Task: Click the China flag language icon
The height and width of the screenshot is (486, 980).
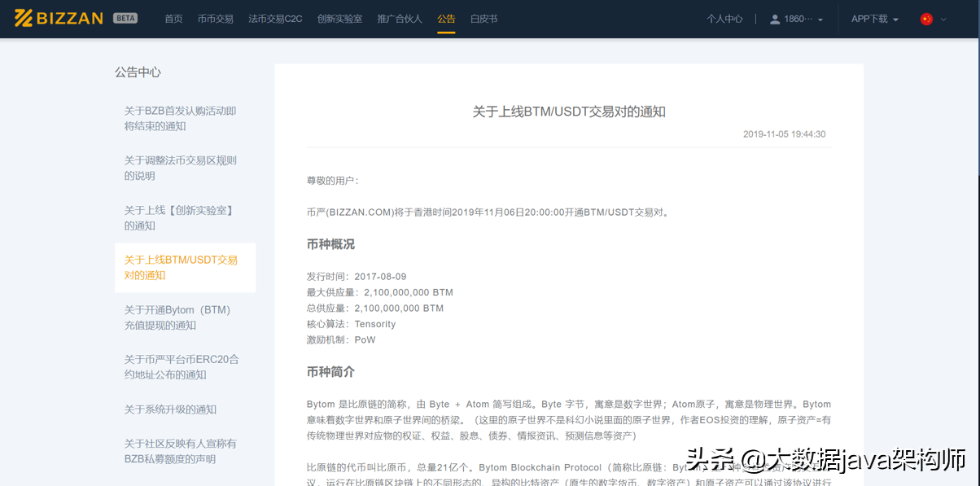Action: [926, 19]
